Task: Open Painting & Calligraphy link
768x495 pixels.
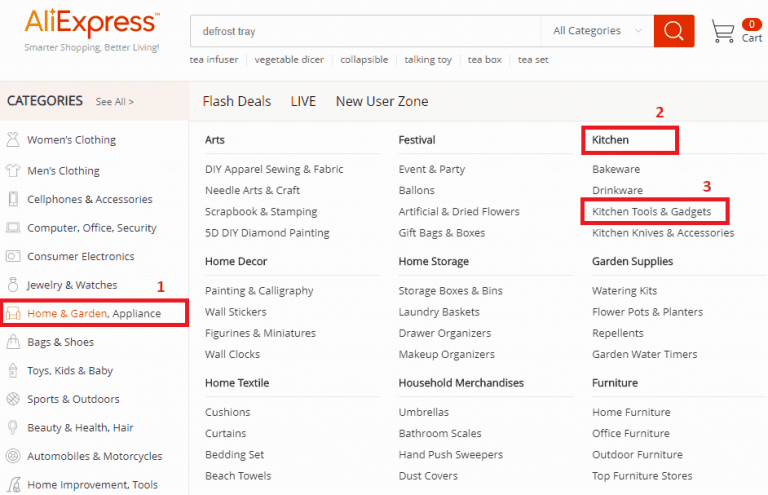Action: click(x=259, y=291)
